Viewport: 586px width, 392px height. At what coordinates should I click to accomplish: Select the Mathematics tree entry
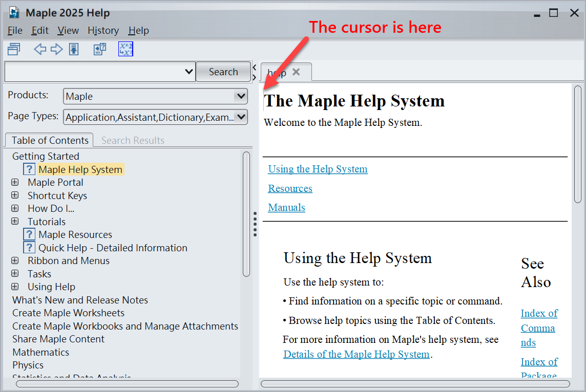coord(40,352)
